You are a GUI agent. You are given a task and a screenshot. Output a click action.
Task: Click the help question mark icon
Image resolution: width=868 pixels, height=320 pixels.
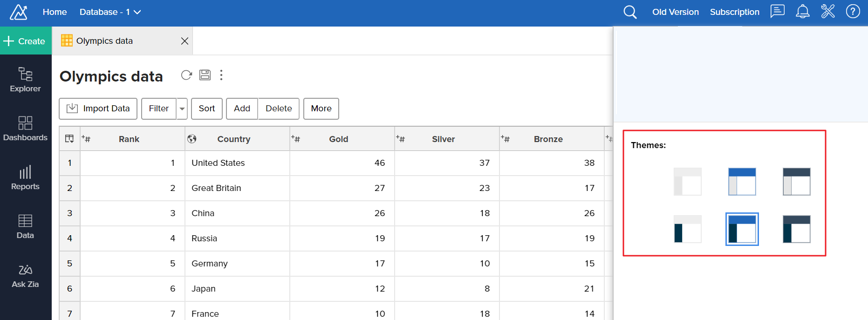click(853, 11)
